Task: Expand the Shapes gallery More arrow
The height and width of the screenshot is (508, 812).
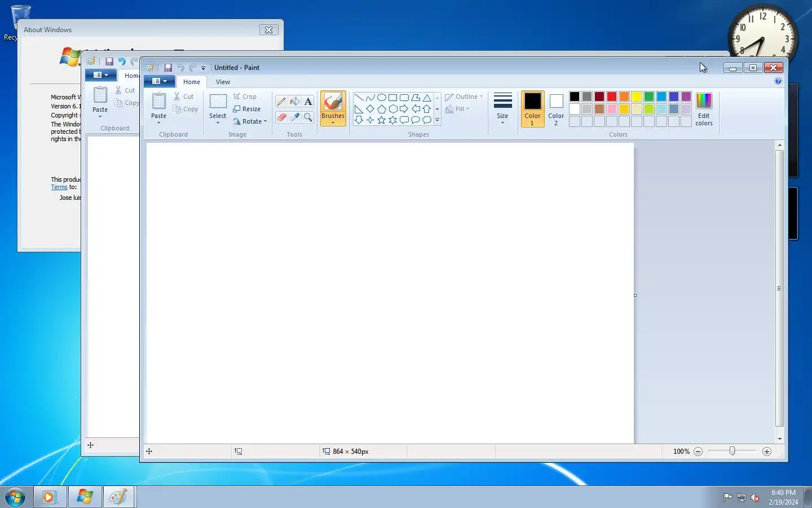Action: coord(437,120)
